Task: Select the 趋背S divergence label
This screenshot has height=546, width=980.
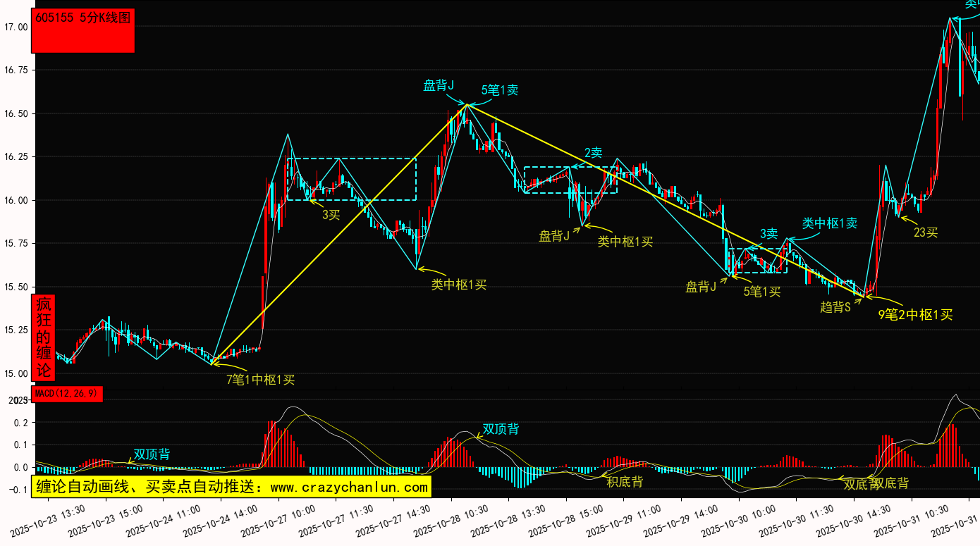Action: [835, 307]
